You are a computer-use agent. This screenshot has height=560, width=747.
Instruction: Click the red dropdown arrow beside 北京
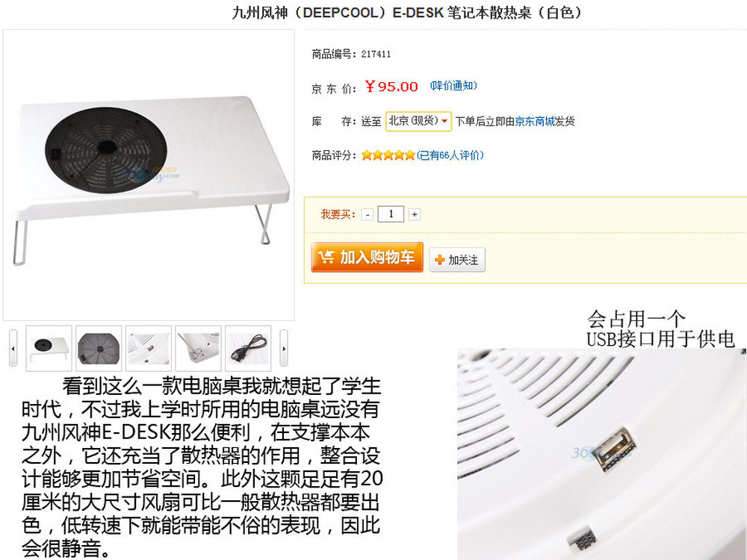click(x=444, y=122)
